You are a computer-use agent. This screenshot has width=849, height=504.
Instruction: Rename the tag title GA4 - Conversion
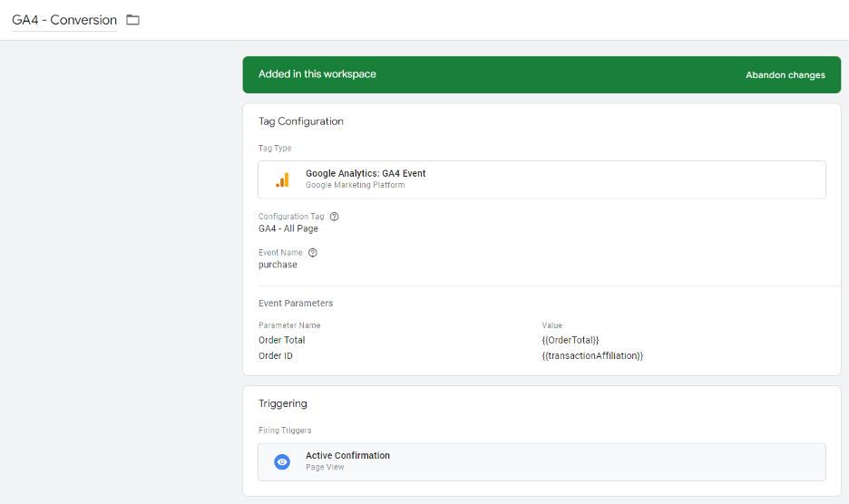64,20
